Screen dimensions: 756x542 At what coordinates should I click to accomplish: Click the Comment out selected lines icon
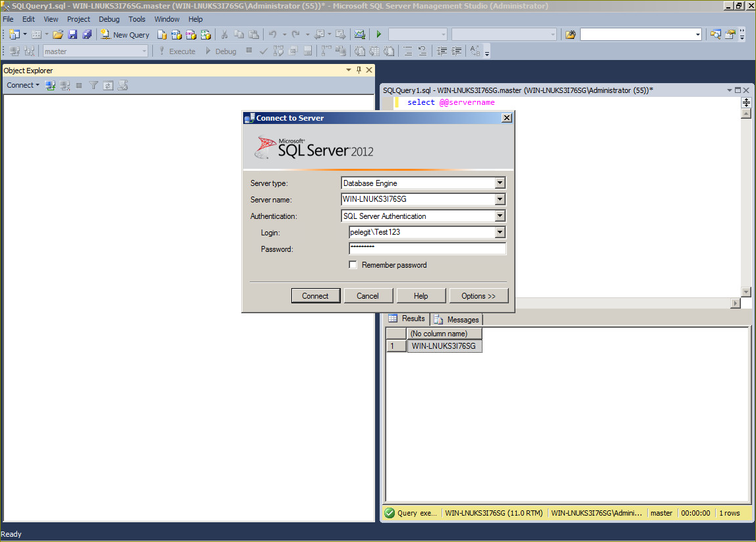coord(408,51)
